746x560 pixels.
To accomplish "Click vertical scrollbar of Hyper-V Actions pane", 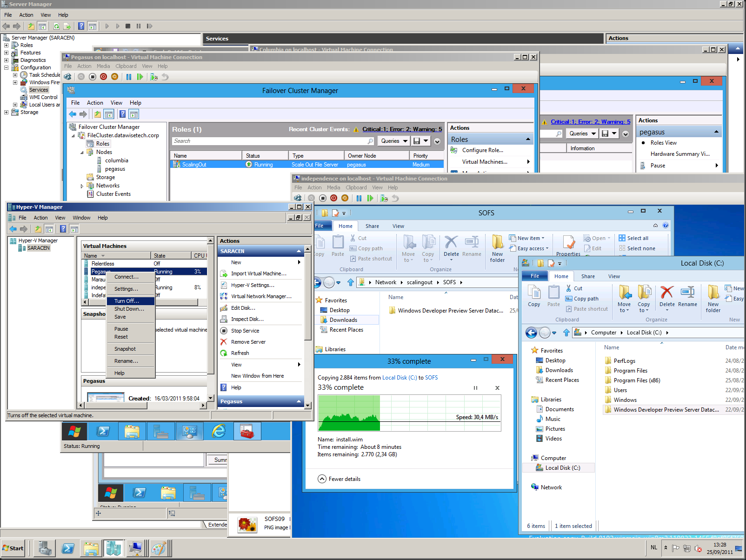I will [308, 327].
